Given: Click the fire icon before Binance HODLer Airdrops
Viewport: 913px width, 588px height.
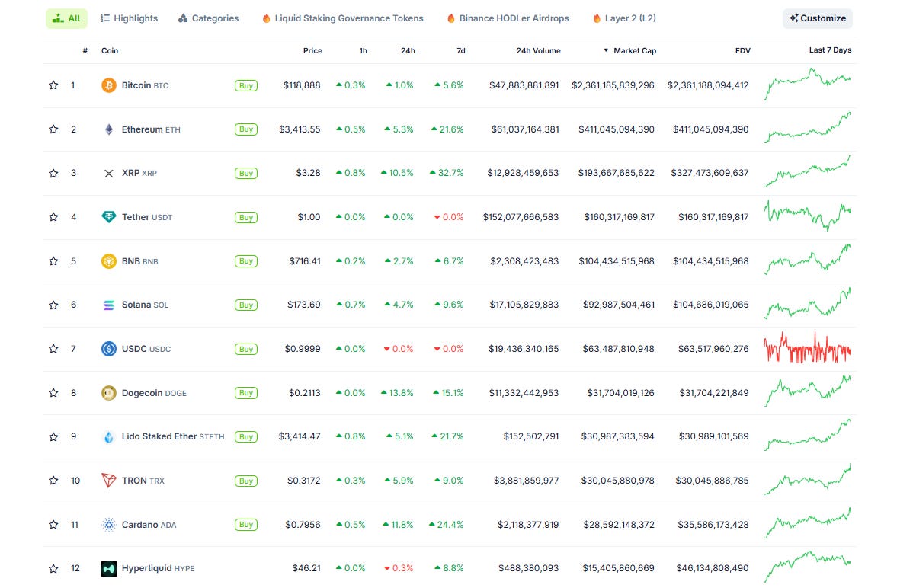Looking at the screenshot, I should coord(450,18).
